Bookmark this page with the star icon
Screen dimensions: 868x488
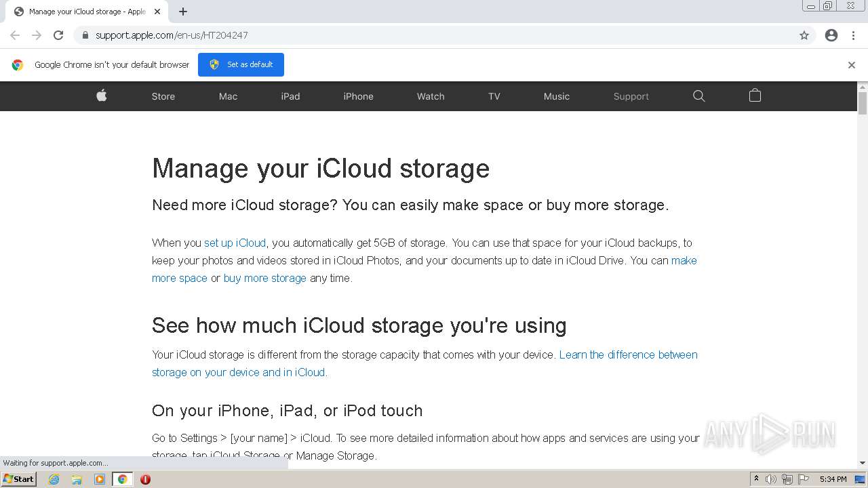click(804, 35)
